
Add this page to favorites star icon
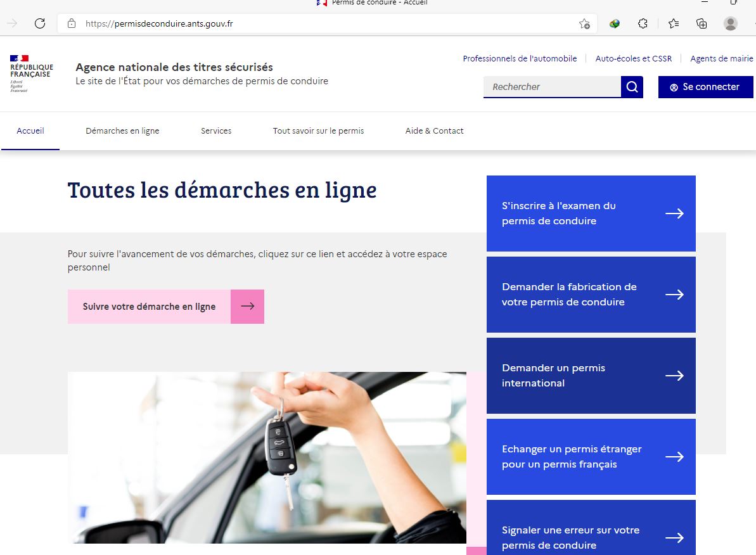pos(584,24)
